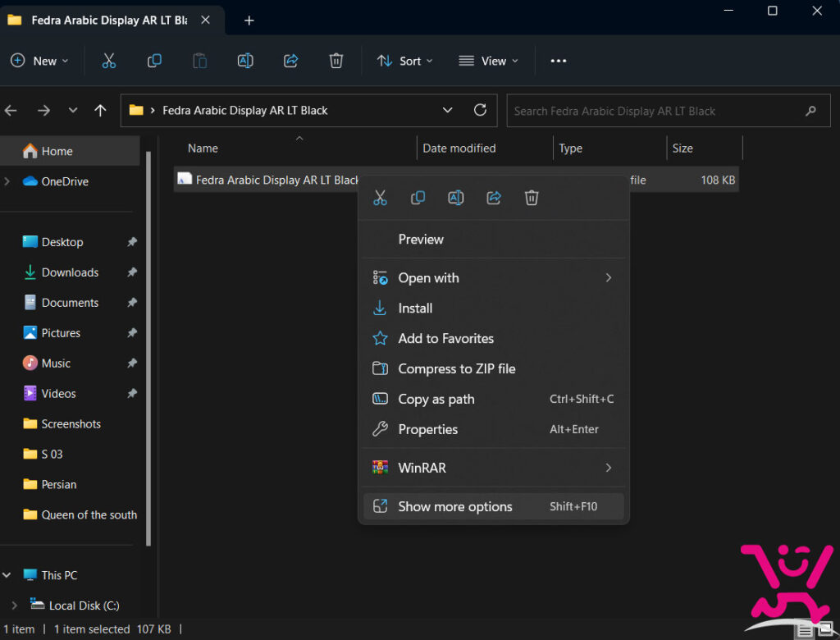Click Show more options
Screen dimensions: 840x640
pyautogui.click(x=493, y=506)
